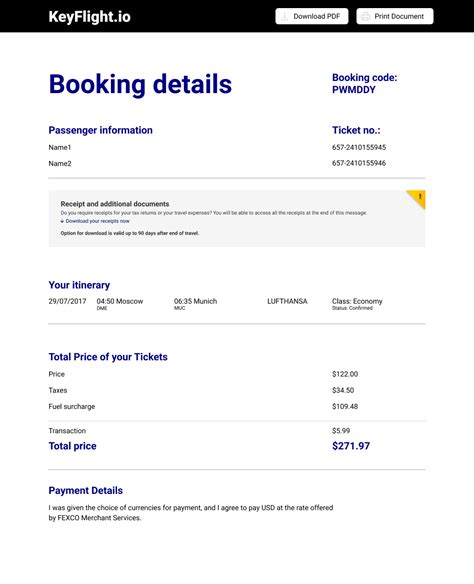Click the Print Document button
This screenshot has width=474, height=584.
click(395, 16)
